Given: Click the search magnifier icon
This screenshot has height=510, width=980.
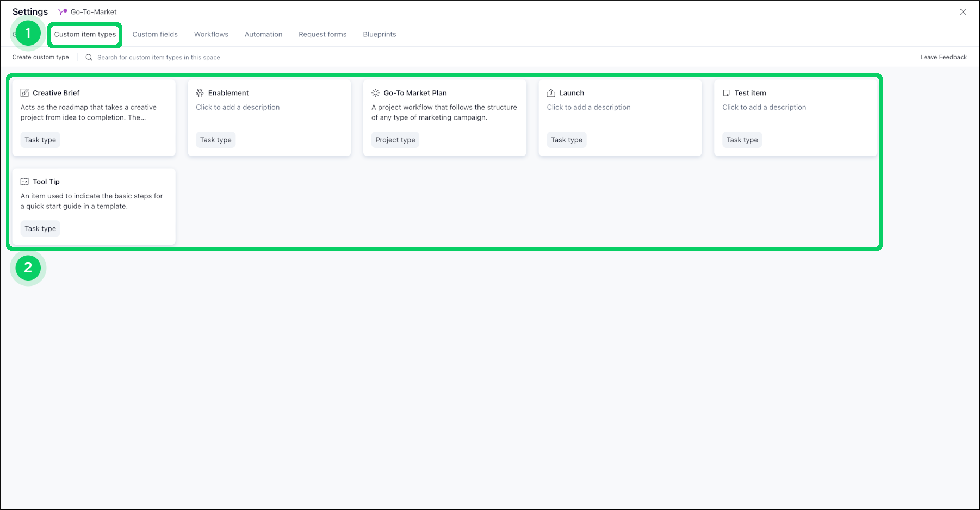Looking at the screenshot, I should (x=89, y=57).
